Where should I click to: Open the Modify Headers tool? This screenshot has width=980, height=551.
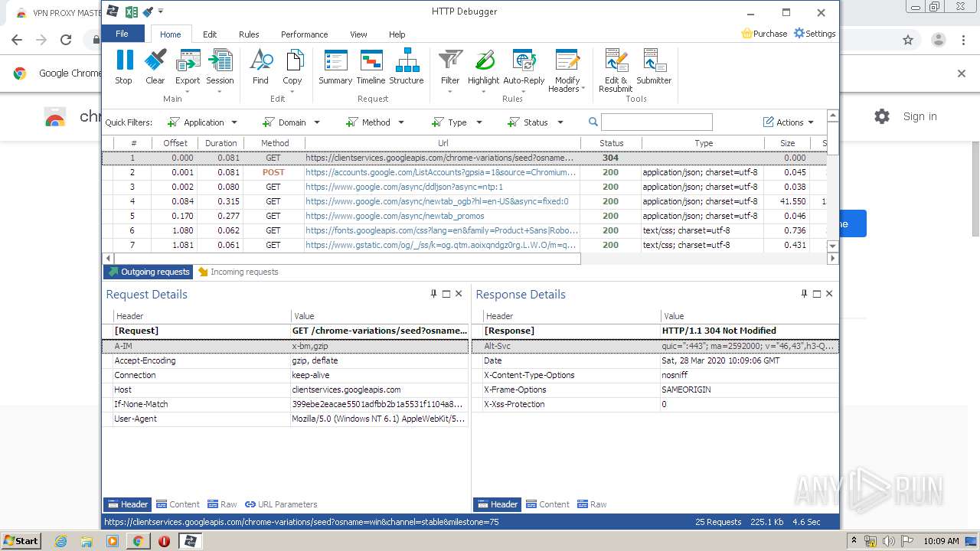coord(567,71)
